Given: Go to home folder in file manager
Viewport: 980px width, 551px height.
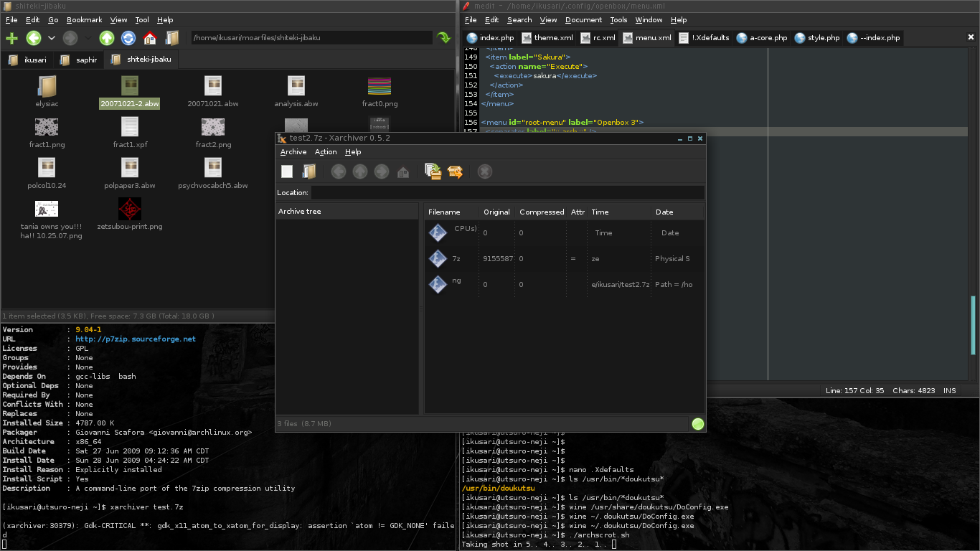Looking at the screenshot, I should [x=150, y=38].
